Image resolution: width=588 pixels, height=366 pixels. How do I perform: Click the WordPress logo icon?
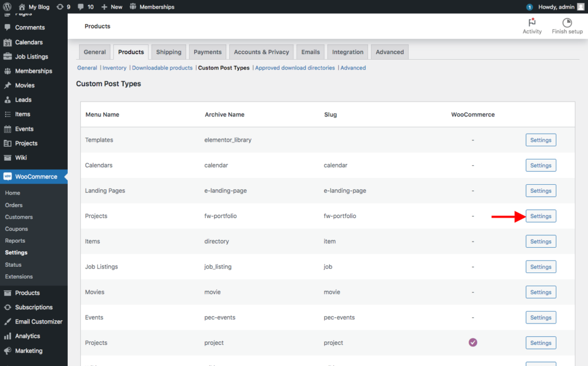(7, 7)
